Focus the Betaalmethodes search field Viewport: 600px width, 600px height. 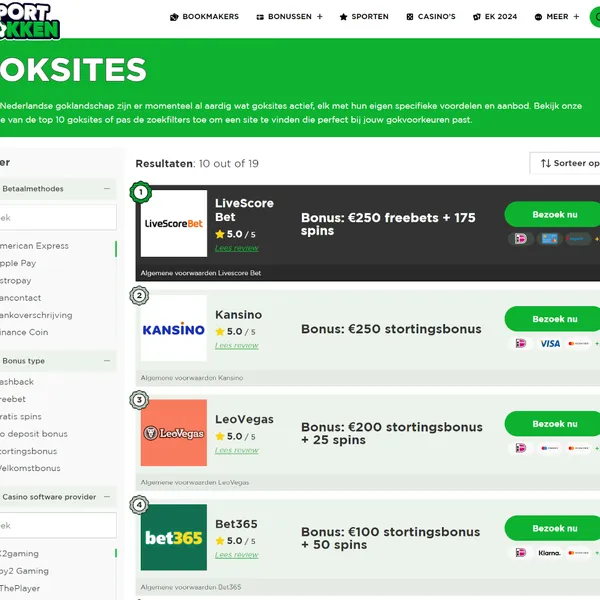(58, 217)
